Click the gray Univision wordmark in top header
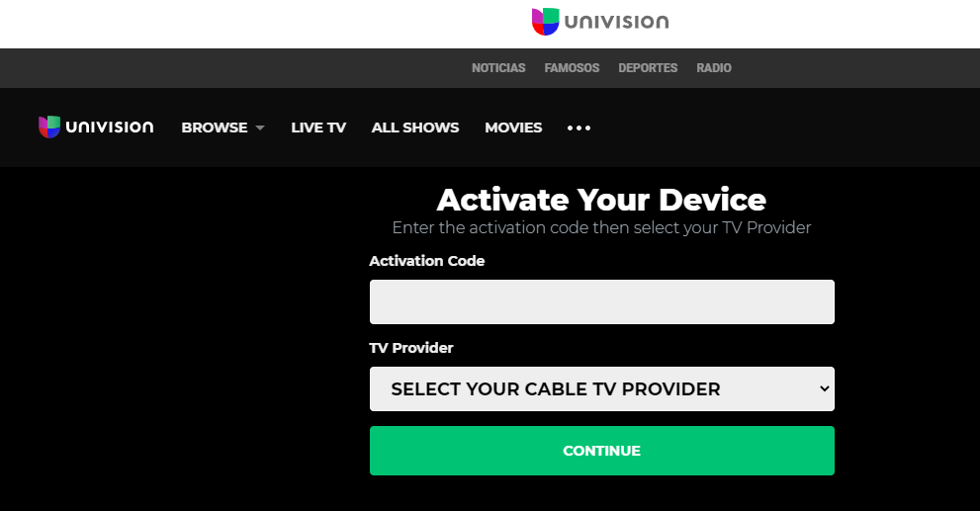This screenshot has width=980, height=511. point(616,22)
